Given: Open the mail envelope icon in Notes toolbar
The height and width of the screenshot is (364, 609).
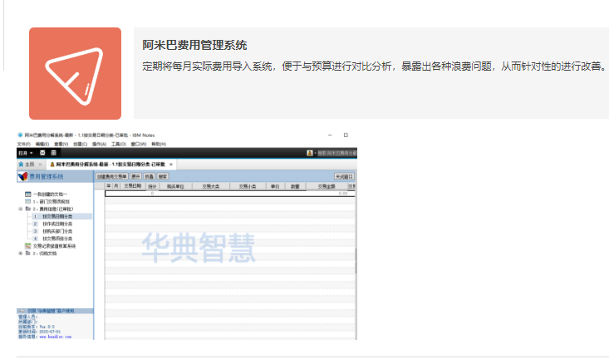Looking at the screenshot, I should point(42,153).
